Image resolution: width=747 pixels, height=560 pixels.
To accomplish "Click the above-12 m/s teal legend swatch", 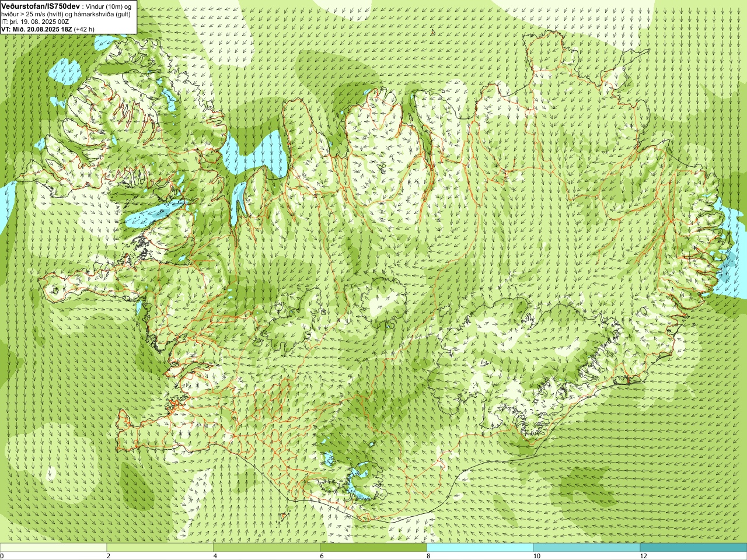I will 693,548.
